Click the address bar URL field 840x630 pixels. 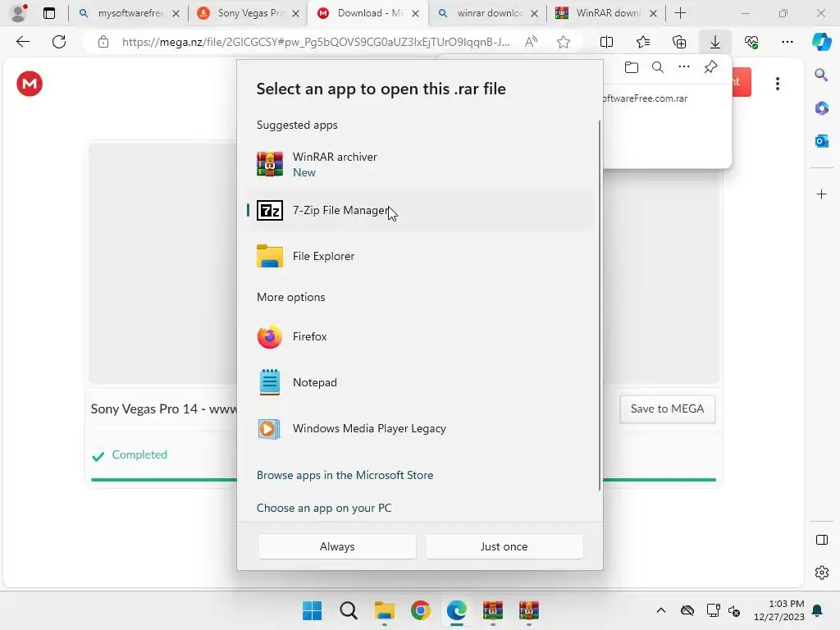click(316, 42)
